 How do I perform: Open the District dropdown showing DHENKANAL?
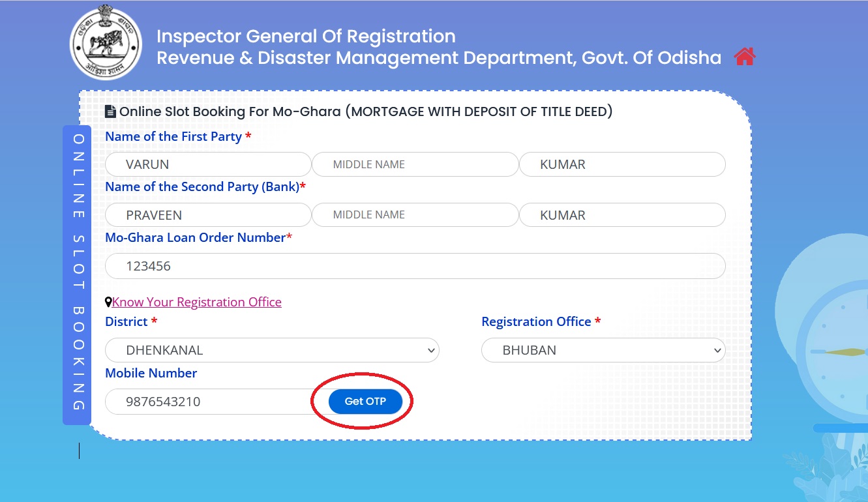click(272, 350)
